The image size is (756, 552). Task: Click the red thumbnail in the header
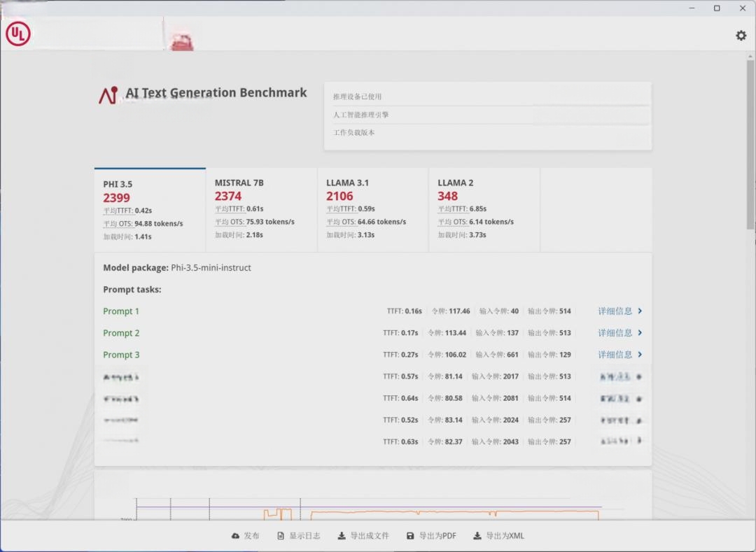181,41
